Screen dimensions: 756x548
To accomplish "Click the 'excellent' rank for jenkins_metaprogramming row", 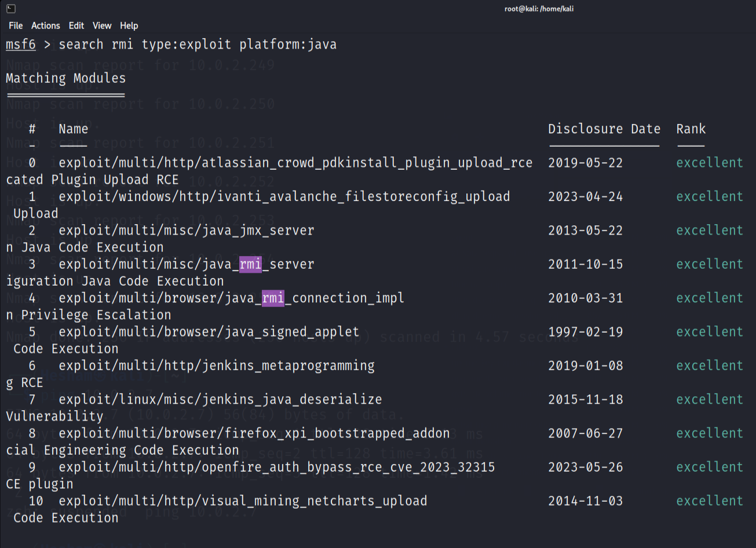I will (710, 366).
